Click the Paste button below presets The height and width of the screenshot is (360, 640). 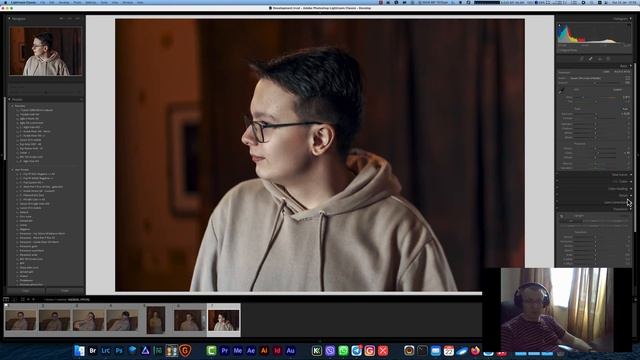click(64, 291)
